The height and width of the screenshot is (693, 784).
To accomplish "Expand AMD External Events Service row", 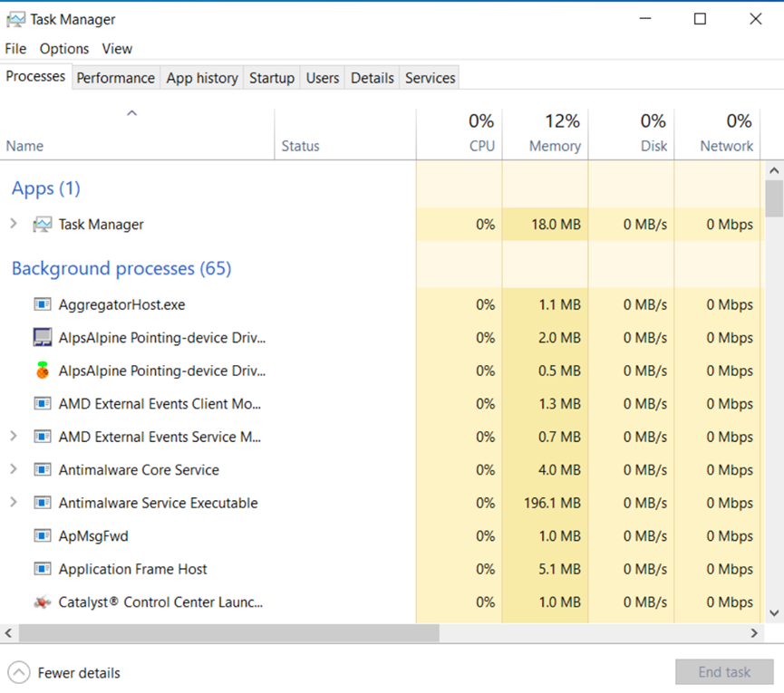I will (x=14, y=437).
